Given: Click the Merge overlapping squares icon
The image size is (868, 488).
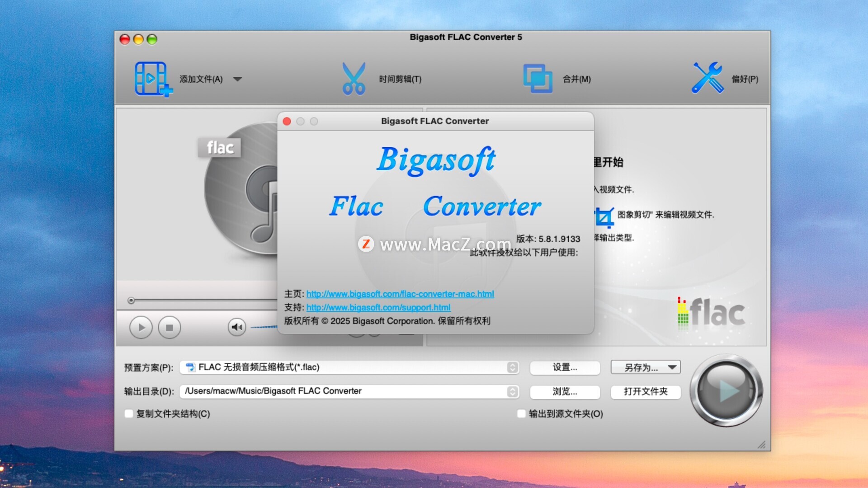Looking at the screenshot, I should point(538,79).
